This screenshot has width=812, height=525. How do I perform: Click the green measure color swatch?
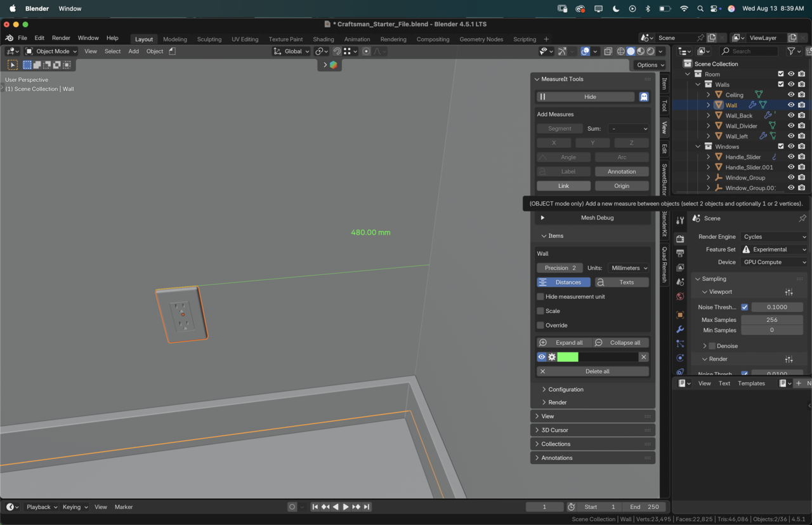coord(568,357)
